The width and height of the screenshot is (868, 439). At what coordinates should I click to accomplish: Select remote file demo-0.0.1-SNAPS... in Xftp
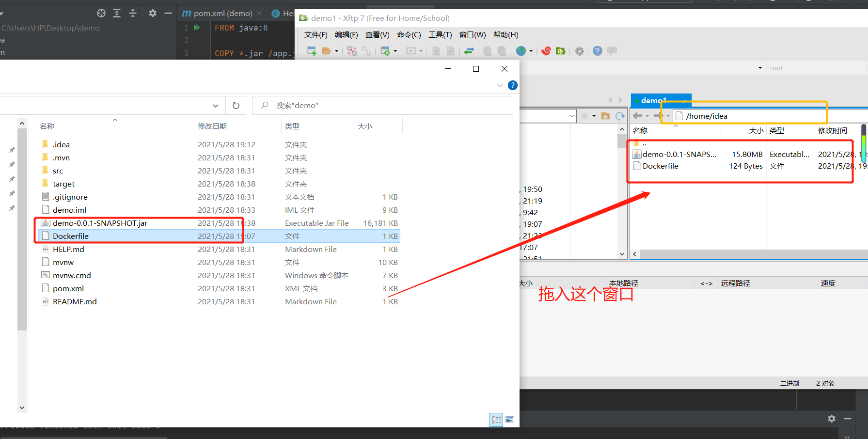tap(674, 154)
